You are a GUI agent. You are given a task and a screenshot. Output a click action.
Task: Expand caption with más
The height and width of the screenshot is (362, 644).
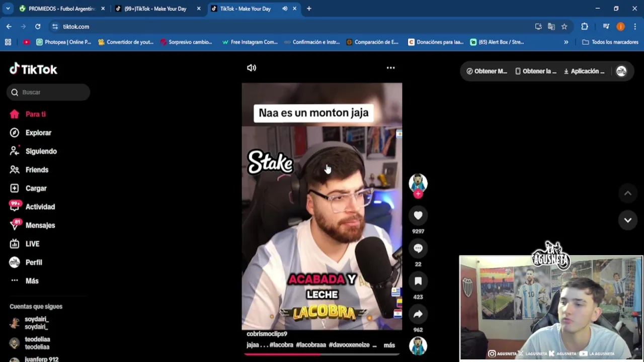click(389, 345)
